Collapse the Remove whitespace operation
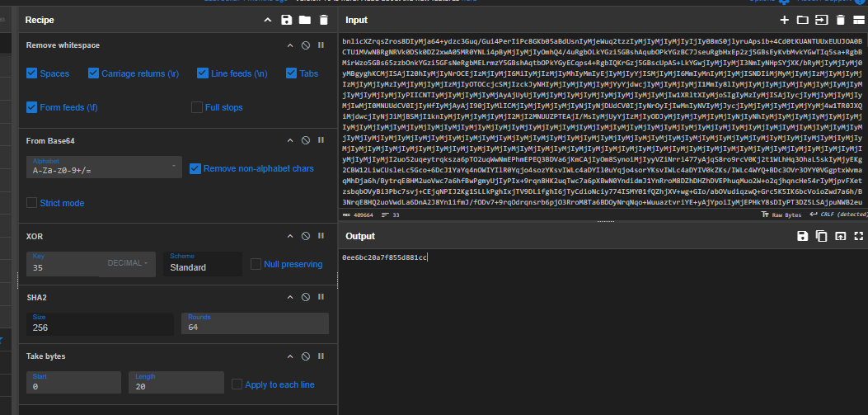Viewport: 868px width, 415px height. (x=289, y=45)
